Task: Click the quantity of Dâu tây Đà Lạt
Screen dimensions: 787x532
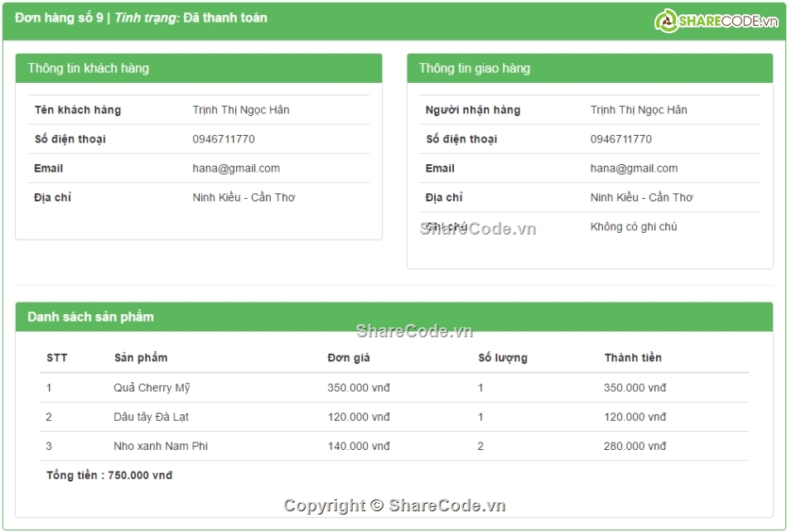Action: 480,417
